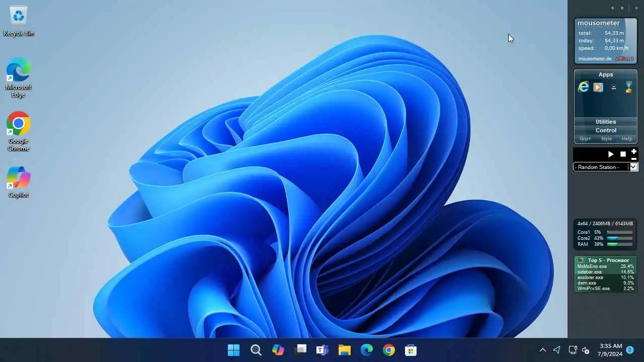Select the sidebar.exe process row
This screenshot has width=644, height=362.
[x=605, y=272]
